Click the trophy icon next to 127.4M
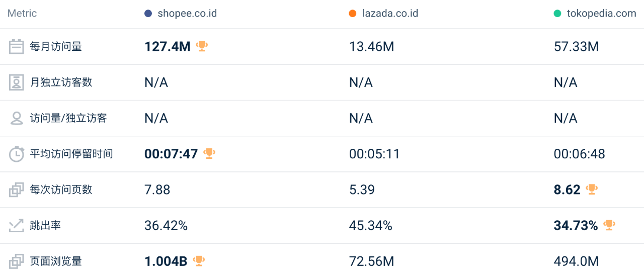 pos(202,46)
